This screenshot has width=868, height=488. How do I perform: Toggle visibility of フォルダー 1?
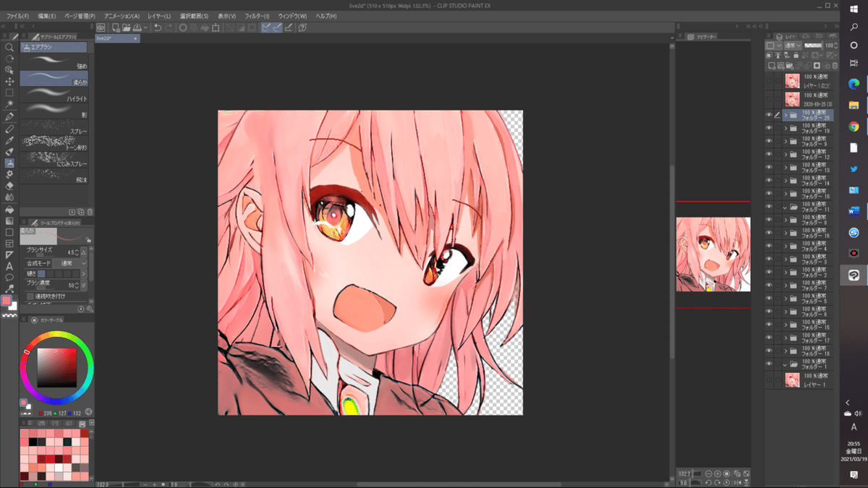768,364
